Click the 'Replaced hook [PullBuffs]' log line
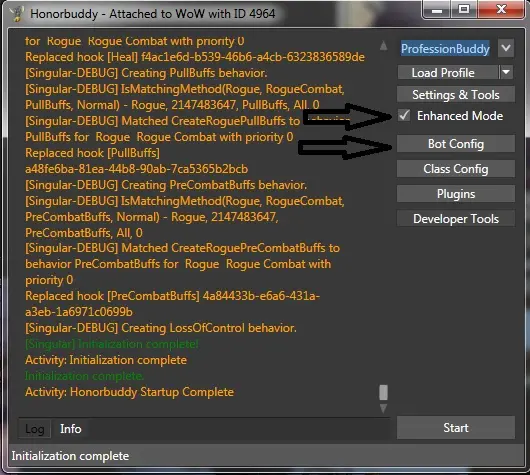 coord(92,153)
